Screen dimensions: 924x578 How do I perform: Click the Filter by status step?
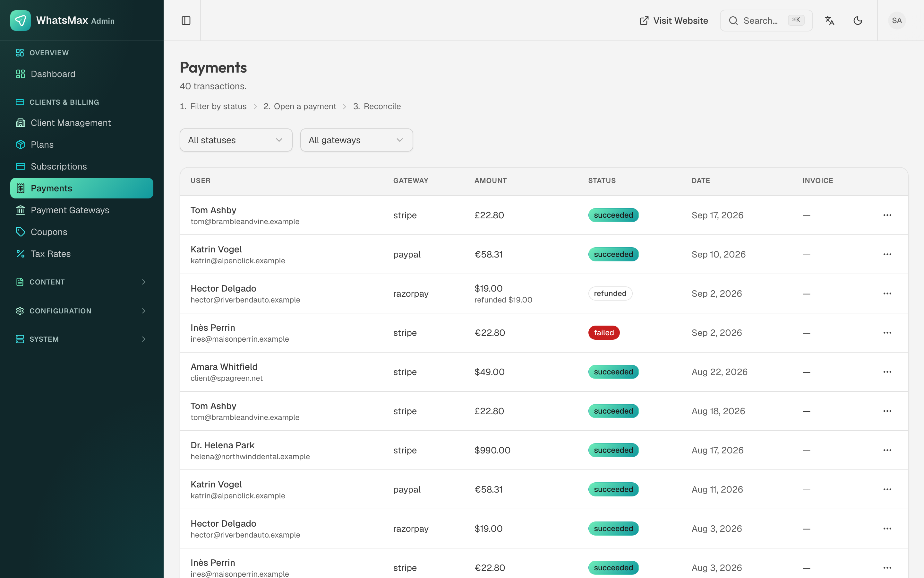pos(213,106)
